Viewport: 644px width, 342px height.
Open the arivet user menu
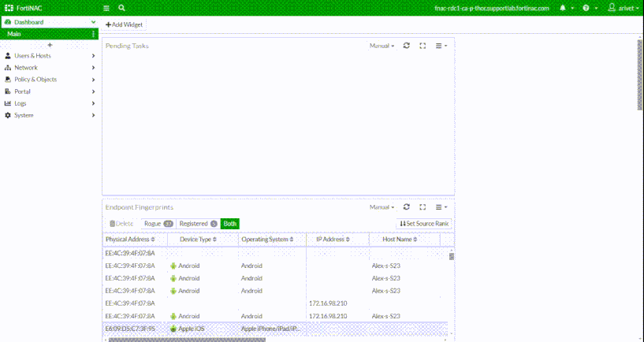[623, 8]
